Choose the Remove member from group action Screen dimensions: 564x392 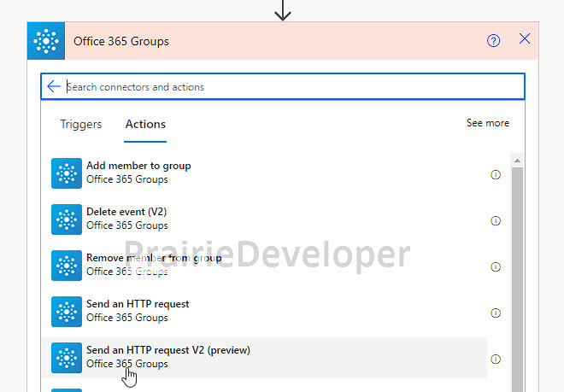pyautogui.click(x=264, y=266)
